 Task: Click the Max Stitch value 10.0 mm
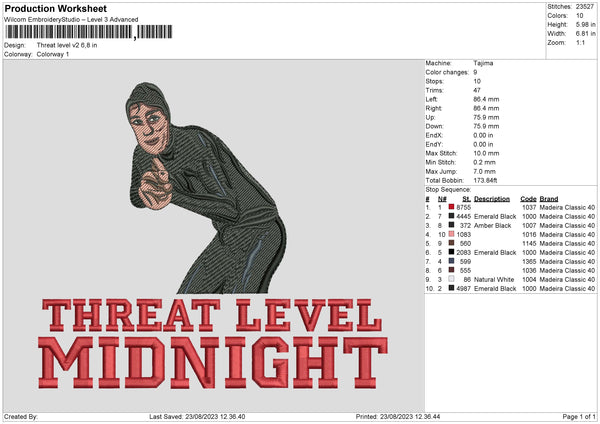[x=486, y=153]
